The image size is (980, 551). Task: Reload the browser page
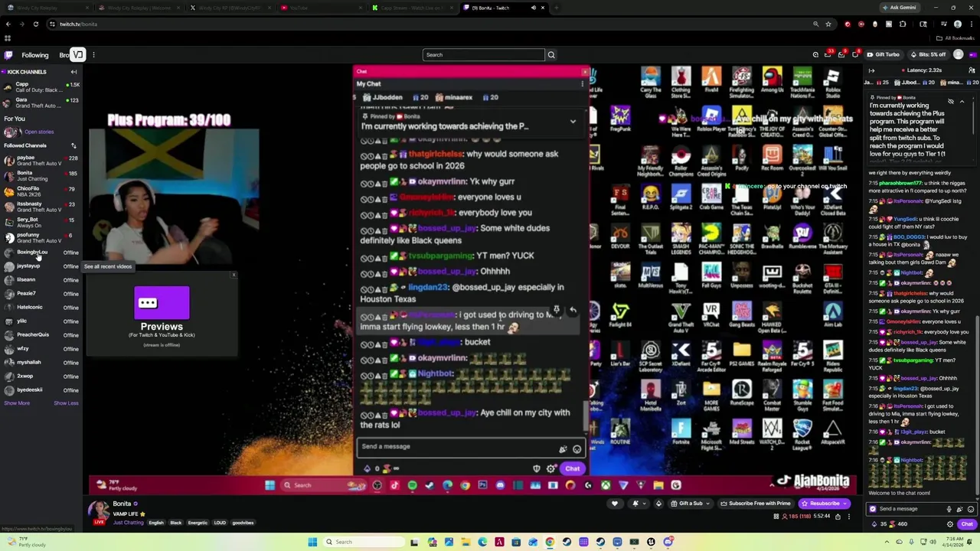[35, 24]
